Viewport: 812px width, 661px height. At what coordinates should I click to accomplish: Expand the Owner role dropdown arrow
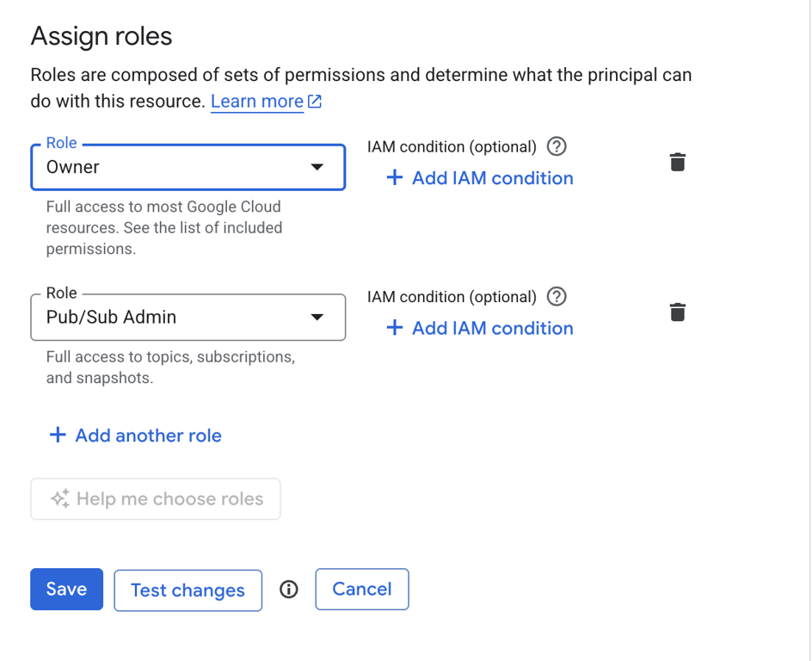[317, 167]
